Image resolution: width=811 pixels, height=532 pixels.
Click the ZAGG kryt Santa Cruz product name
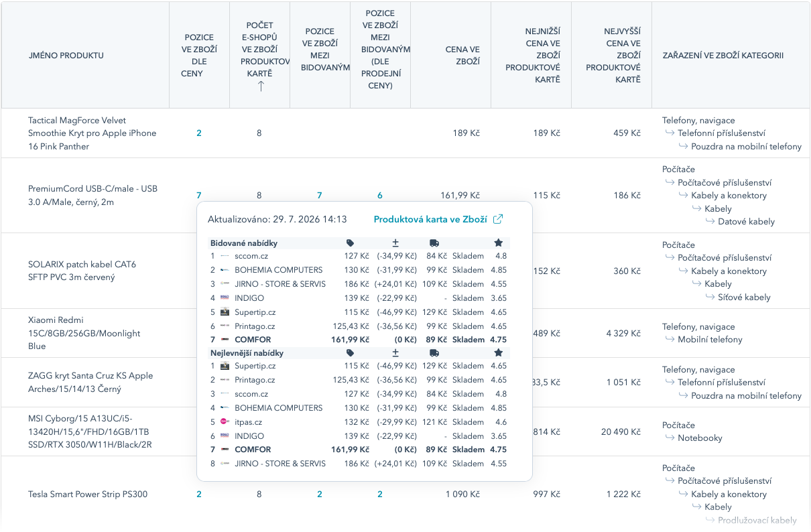pos(90,383)
